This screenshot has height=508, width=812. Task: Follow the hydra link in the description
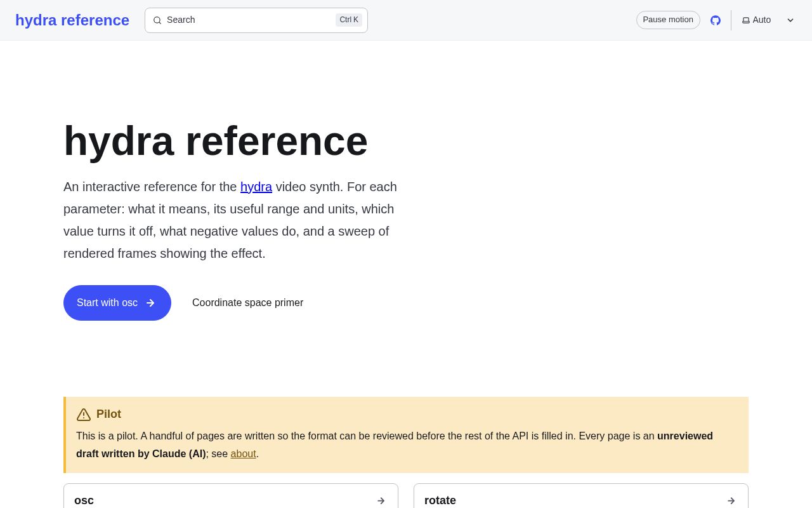click(256, 187)
